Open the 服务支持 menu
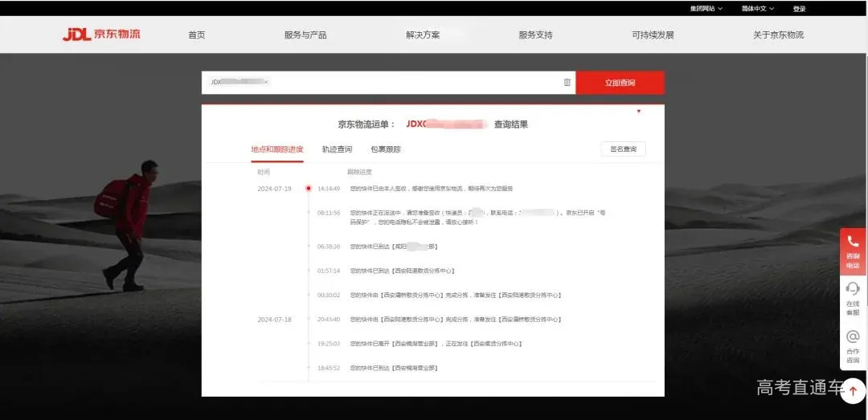The width and height of the screenshot is (868, 420). (535, 35)
